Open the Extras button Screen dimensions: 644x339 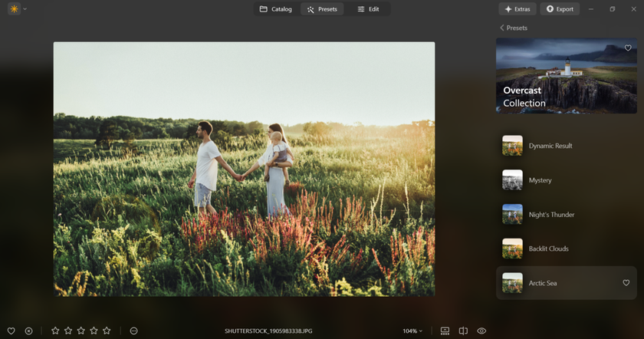[x=517, y=9]
